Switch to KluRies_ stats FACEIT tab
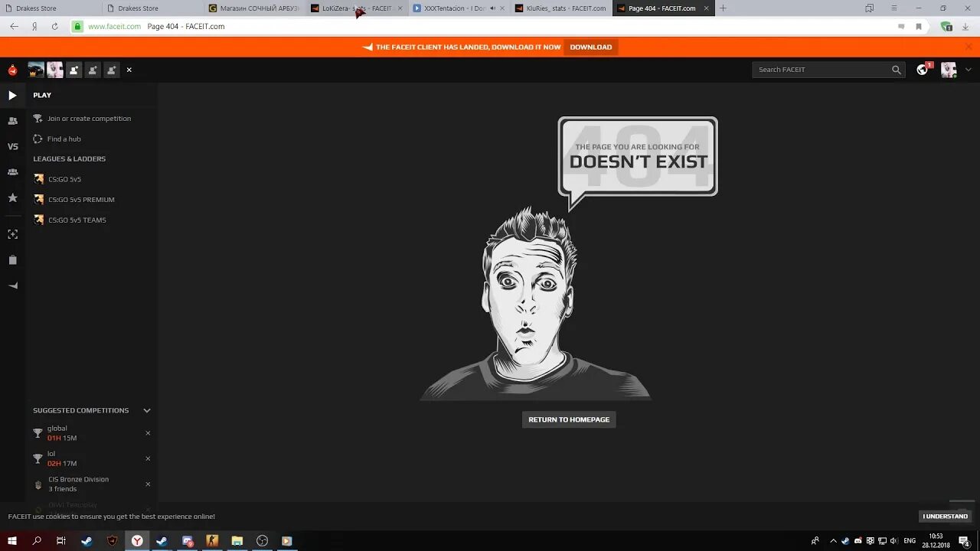980x551 pixels. [561, 8]
